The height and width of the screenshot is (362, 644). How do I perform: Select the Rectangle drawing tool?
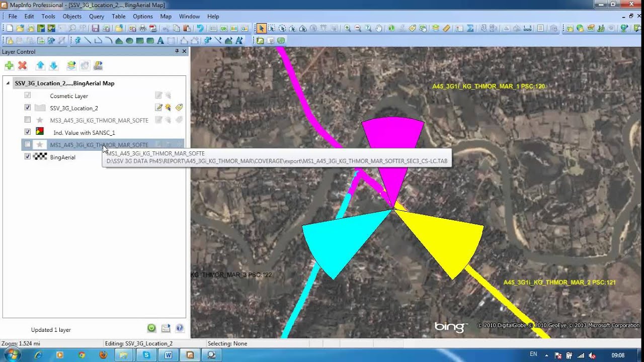[140, 41]
